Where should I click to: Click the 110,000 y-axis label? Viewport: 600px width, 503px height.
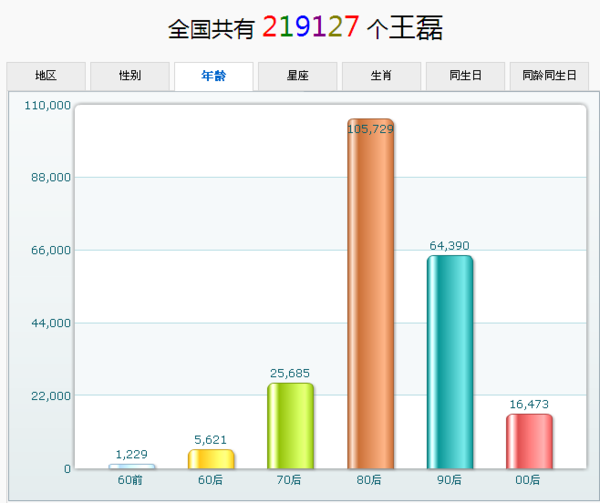pos(48,106)
